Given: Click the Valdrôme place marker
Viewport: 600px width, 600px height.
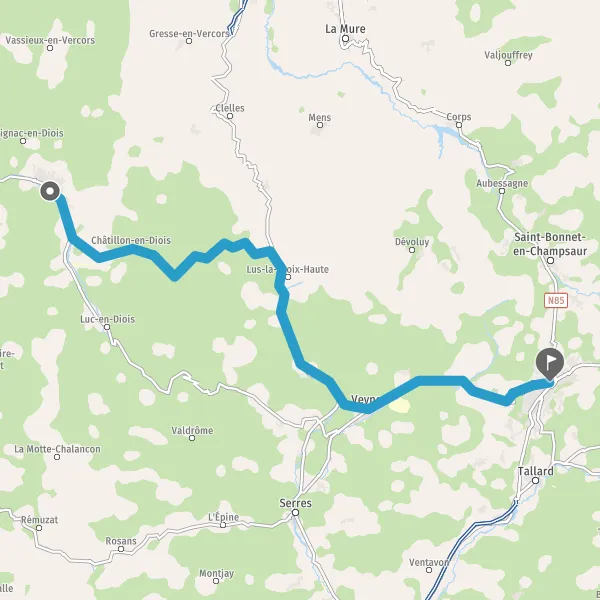Looking at the screenshot, I should 192,438.
